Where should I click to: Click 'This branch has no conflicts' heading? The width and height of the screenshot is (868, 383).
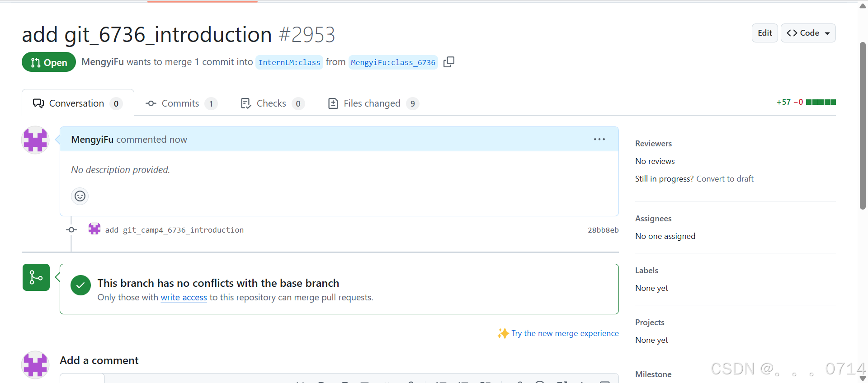click(218, 283)
